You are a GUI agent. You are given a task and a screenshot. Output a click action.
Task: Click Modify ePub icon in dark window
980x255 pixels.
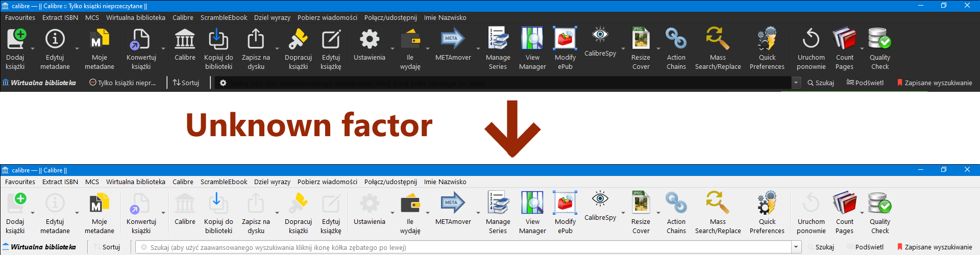point(565,39)
